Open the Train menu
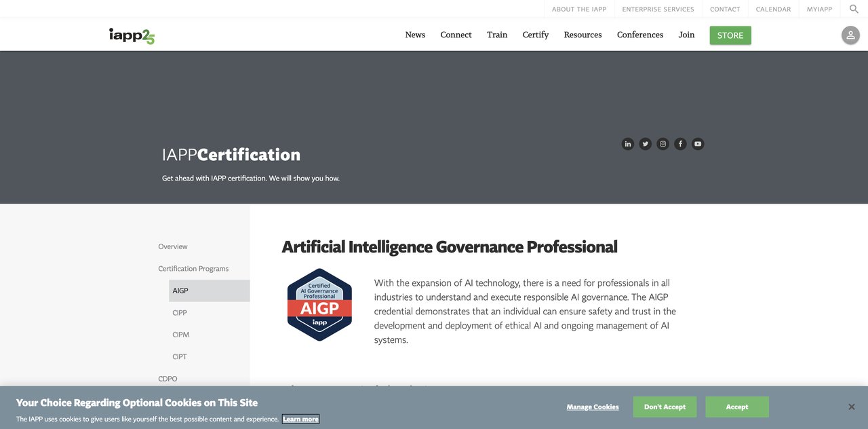Viewport: 868px width, 429px height. (497, 35)
